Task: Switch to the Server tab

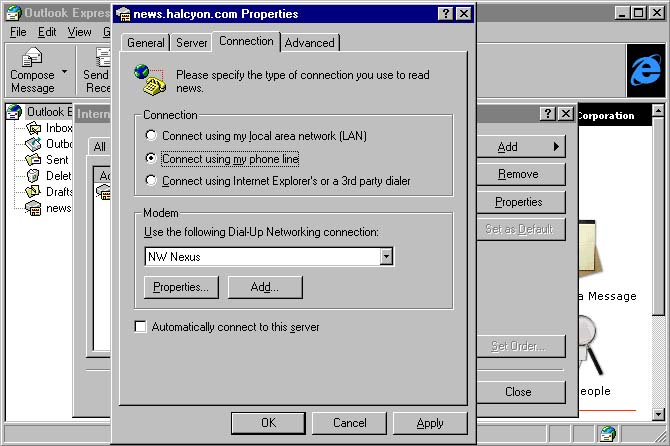Action: coord(191,43)
